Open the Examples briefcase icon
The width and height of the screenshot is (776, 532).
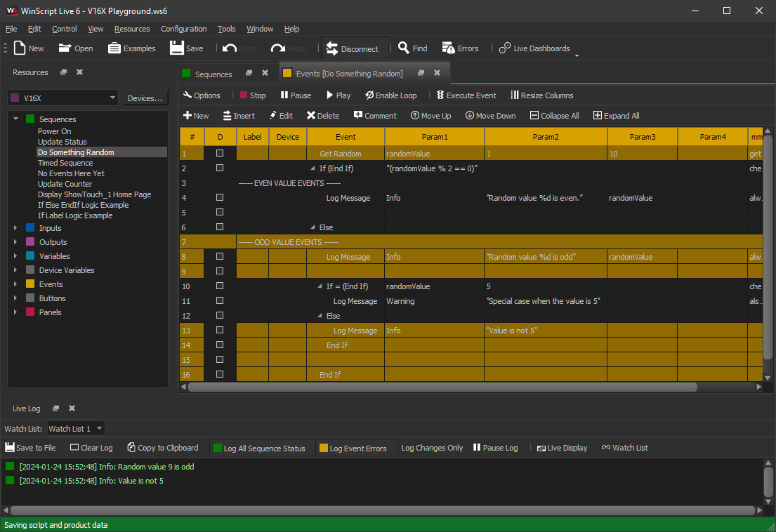point(114,48)
